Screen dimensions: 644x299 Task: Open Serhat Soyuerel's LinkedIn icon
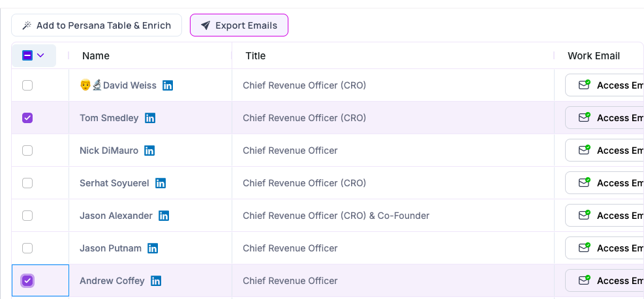click(x=161, y=183)
